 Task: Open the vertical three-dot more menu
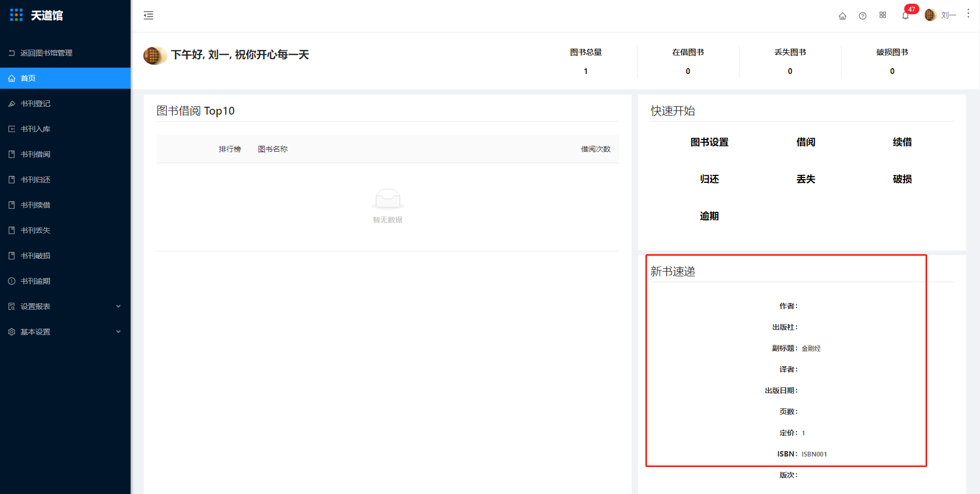pos(968,14)
